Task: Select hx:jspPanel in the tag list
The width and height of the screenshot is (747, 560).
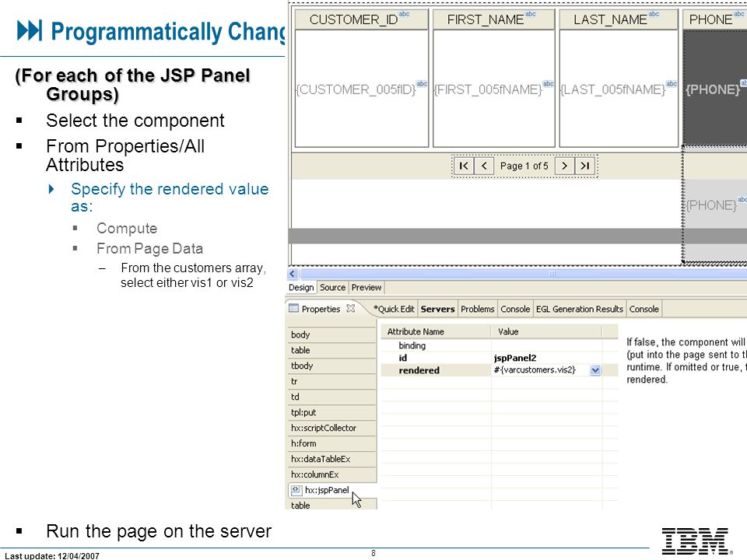Action: [x=332, y=490]
